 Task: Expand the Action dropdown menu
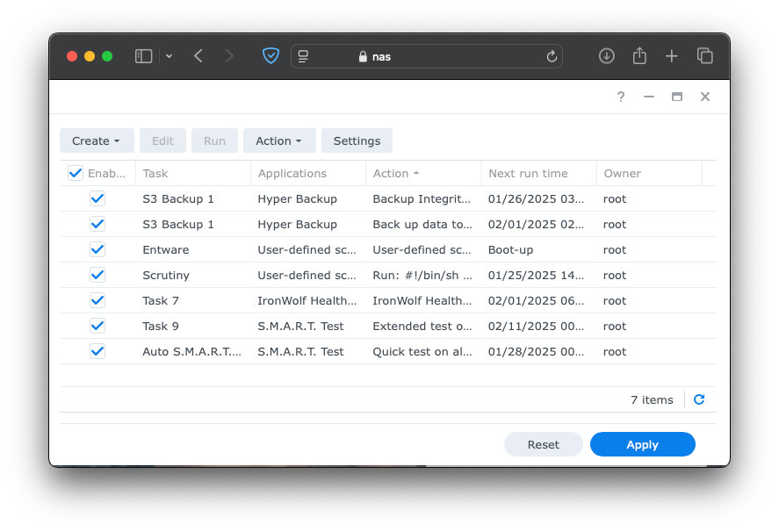(278, 140)
